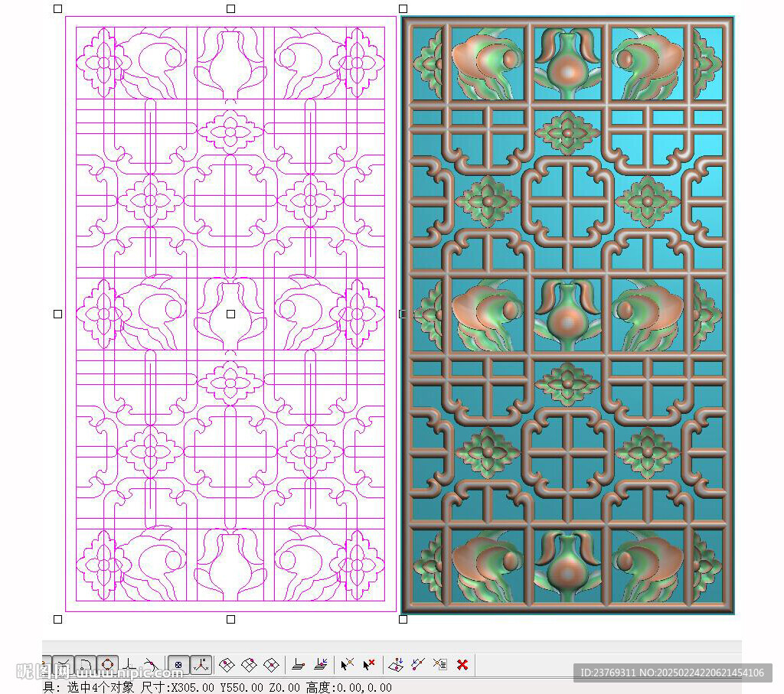
Task: Select the perpendicular snap icon
Action: 129,665
